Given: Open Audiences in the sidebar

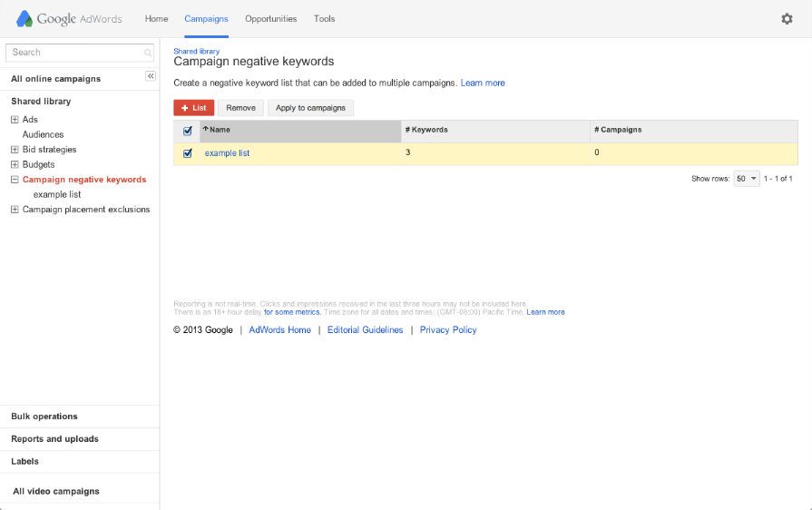Looking at the screenshot, I should coord(43,134).
